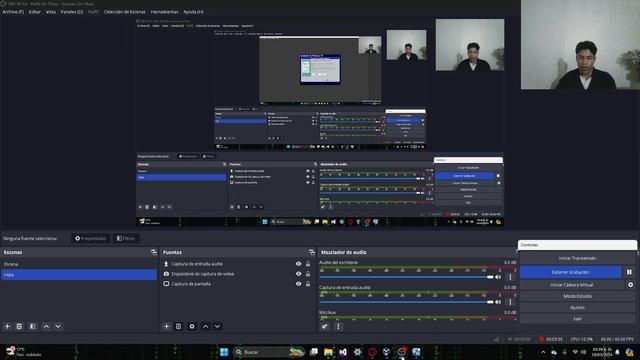The width and height of the screenshot is (640, 360).
Task: Open options menu for Captura de entrada audio mixer
Action: click(x=510, y=302)
